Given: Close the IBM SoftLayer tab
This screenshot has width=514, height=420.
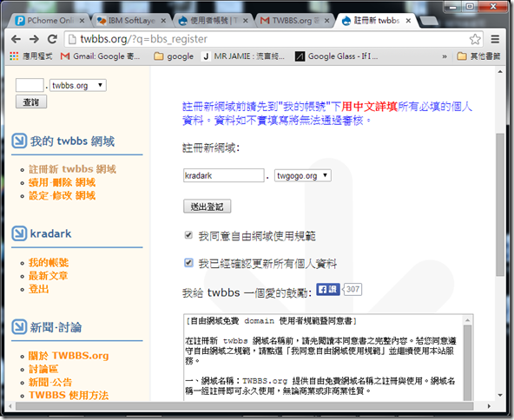Looking at the screenshot, I should [163, 21].
